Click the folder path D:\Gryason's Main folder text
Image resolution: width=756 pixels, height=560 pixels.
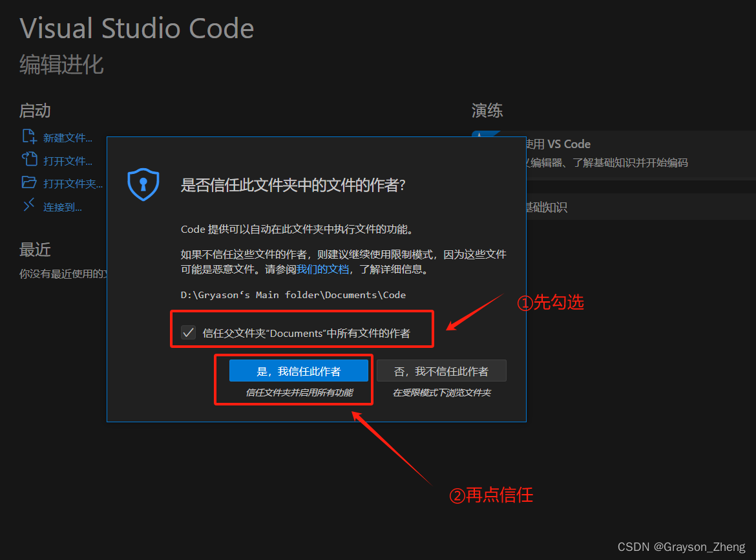(293, 295)
